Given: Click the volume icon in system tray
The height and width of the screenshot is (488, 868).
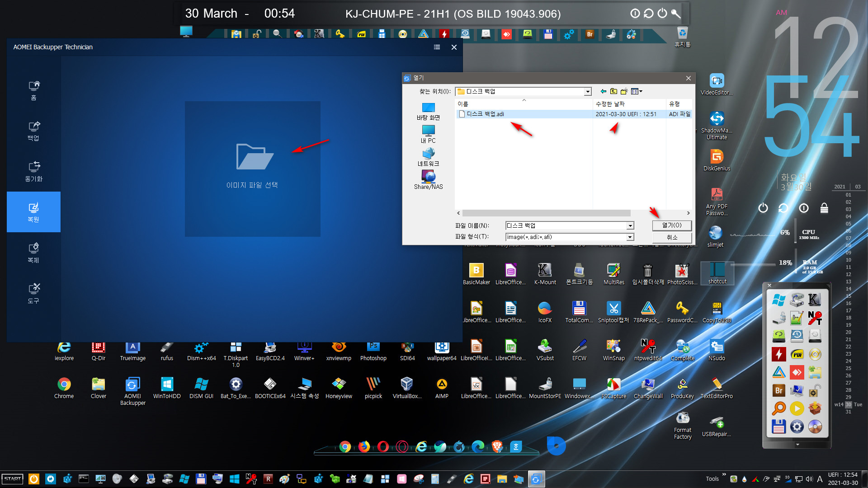Looking at the screenshot, I should (809, 479).
